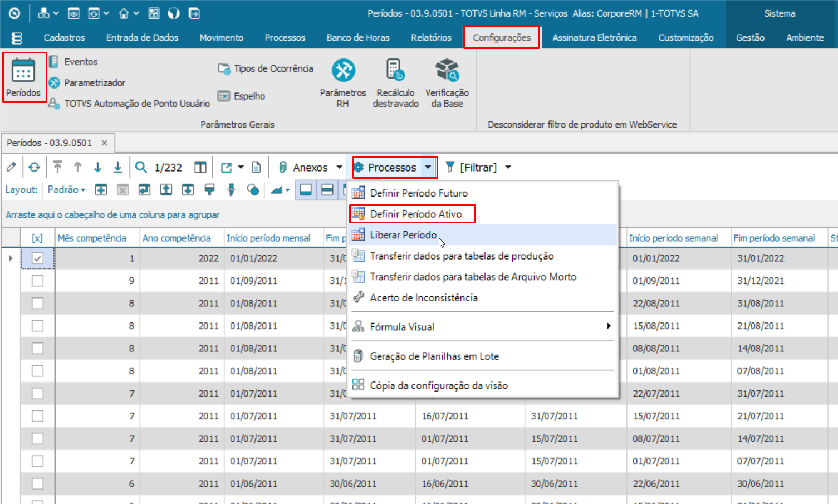Refresh the records list

(x=35, y=167)
